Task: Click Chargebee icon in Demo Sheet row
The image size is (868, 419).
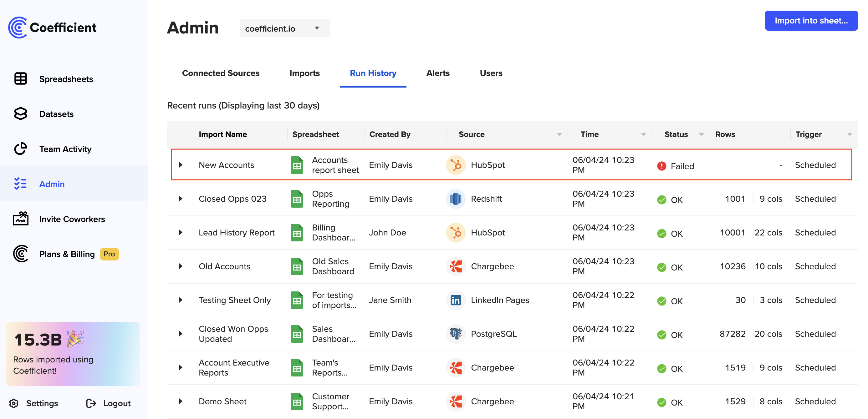Action: [456, 401]
